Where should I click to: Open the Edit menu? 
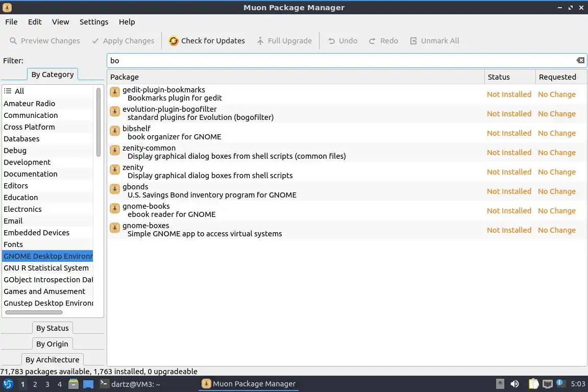point(35,22)
